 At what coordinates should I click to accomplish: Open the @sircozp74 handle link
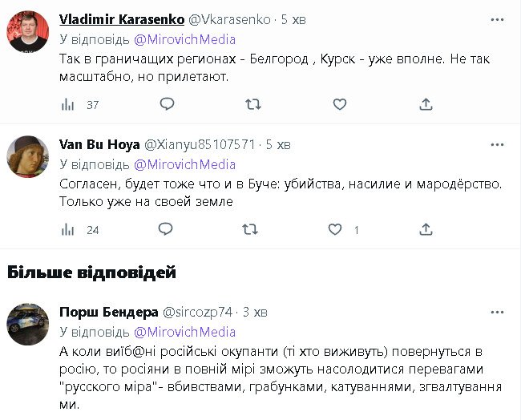pos(198,311)
